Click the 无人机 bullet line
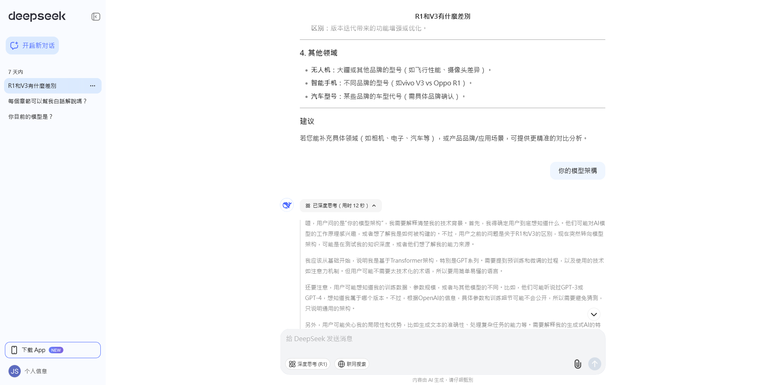Screen dimensions: 780x385 pyautogui.click(x=401, y=70)
